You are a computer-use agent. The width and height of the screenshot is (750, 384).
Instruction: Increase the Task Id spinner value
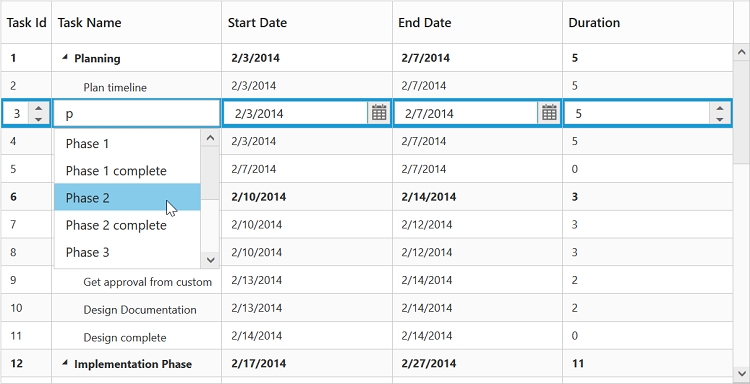[x=39, y=108]
